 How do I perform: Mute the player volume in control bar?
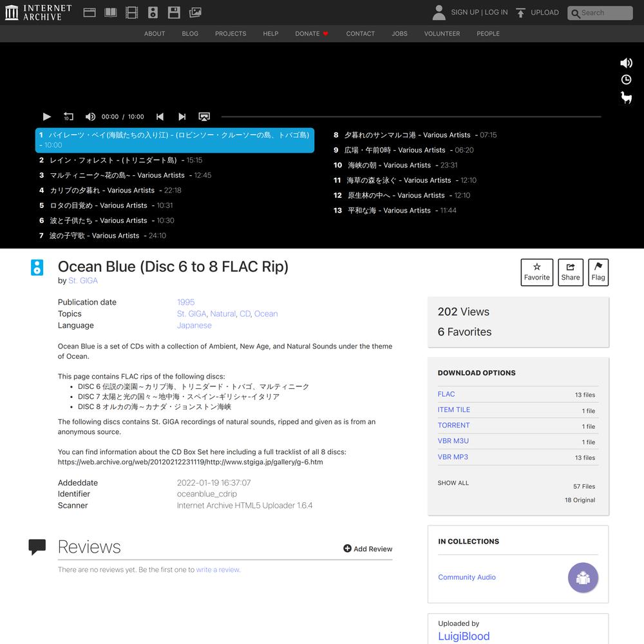(x=90, y=117)
